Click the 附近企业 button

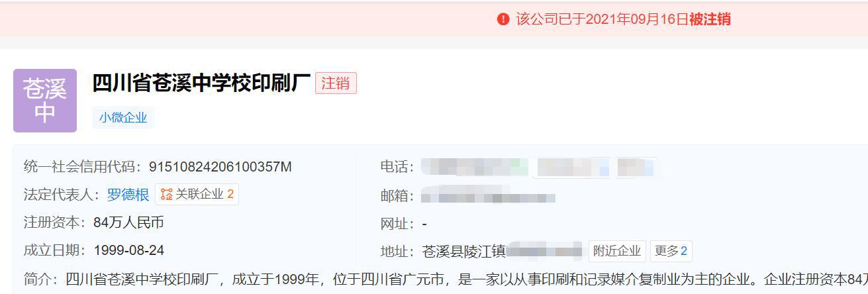617,251
